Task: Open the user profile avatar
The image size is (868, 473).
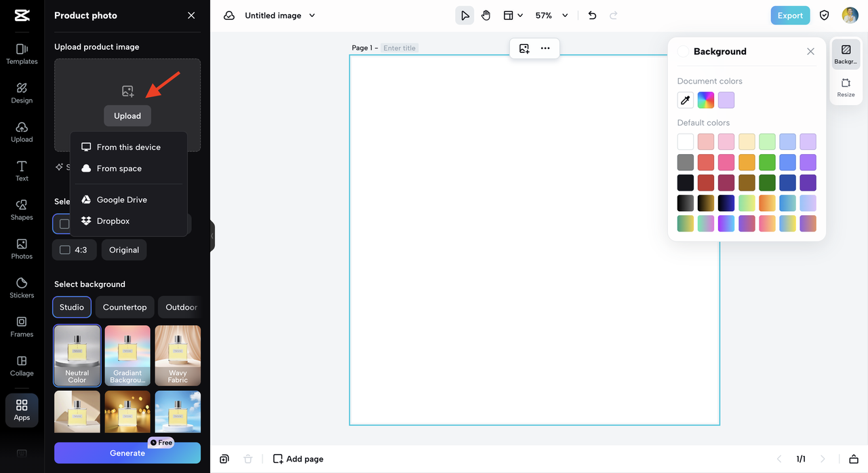Action: pos(850,16)
